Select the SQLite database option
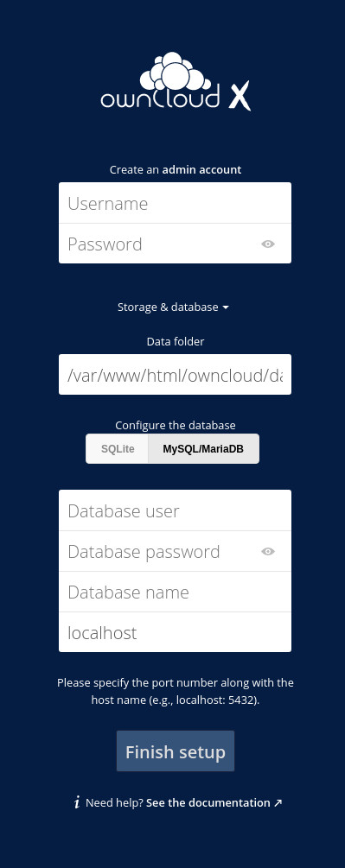The width and height of the screenshot is (345, 868). (118, 448)
